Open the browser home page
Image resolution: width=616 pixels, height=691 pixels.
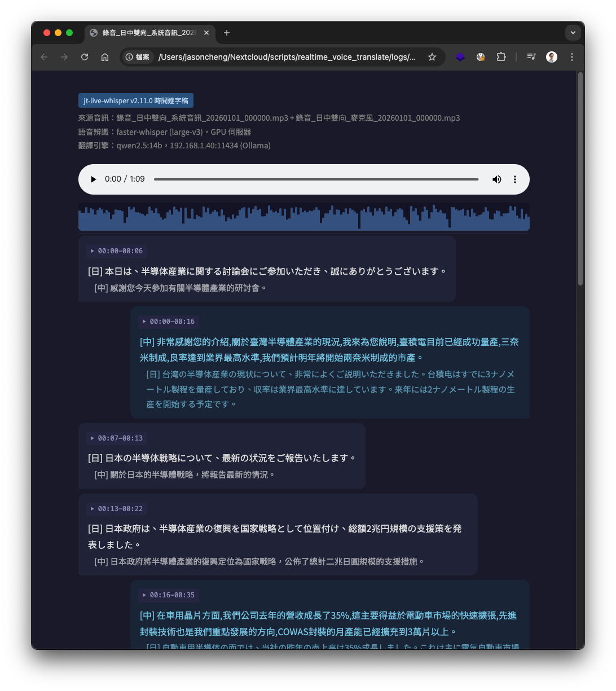click(105, 57)
